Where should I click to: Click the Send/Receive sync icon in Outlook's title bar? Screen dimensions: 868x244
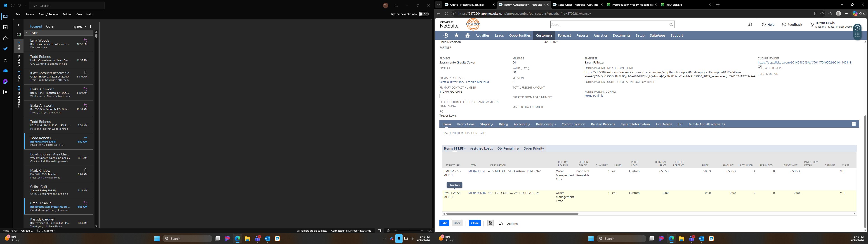point(12,5)
